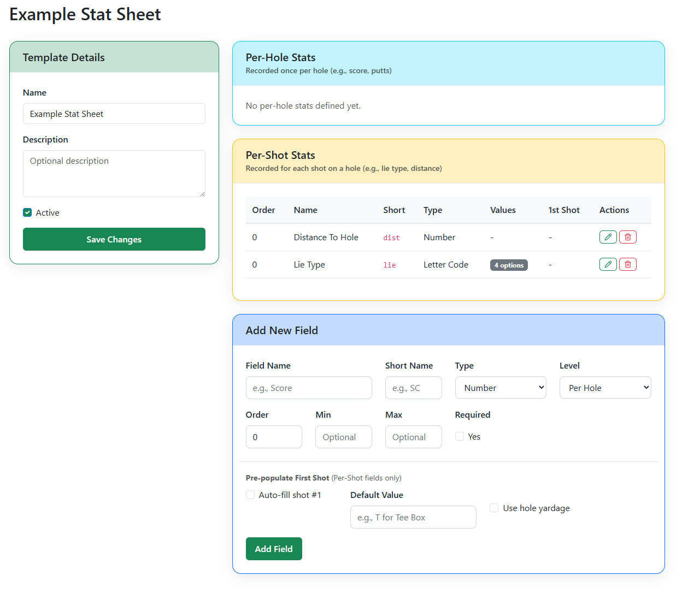
Task: Click the Optional description text area
Action: click(x=114, y=173)
